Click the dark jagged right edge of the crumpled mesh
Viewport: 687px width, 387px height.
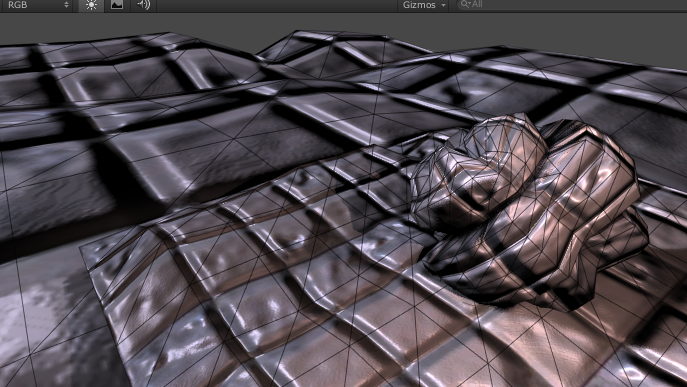coord(640,237)
